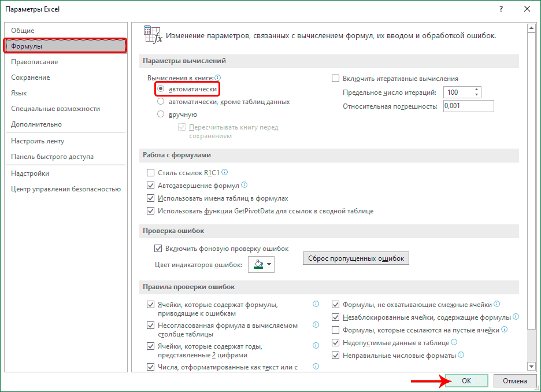Disable Использовать имена таблиц в формулах
The image size is (541, 392).
coord(151,198)
